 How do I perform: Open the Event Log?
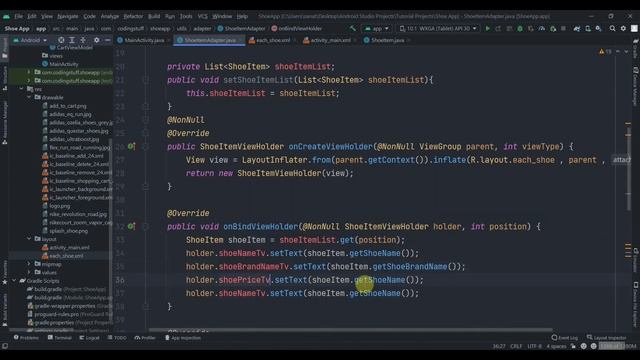[x=564, y=338]
